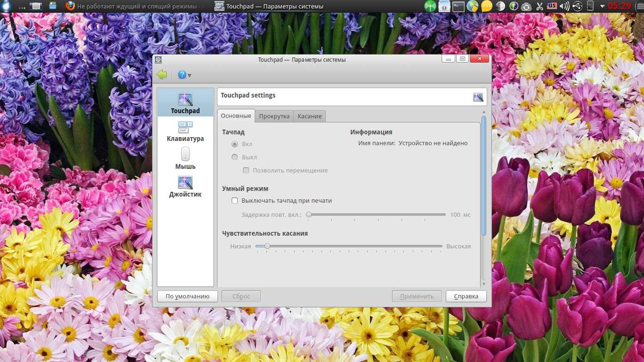644x362 pixels.
Task: Check the Позволить перемещение option
Action: pos(246,171)
